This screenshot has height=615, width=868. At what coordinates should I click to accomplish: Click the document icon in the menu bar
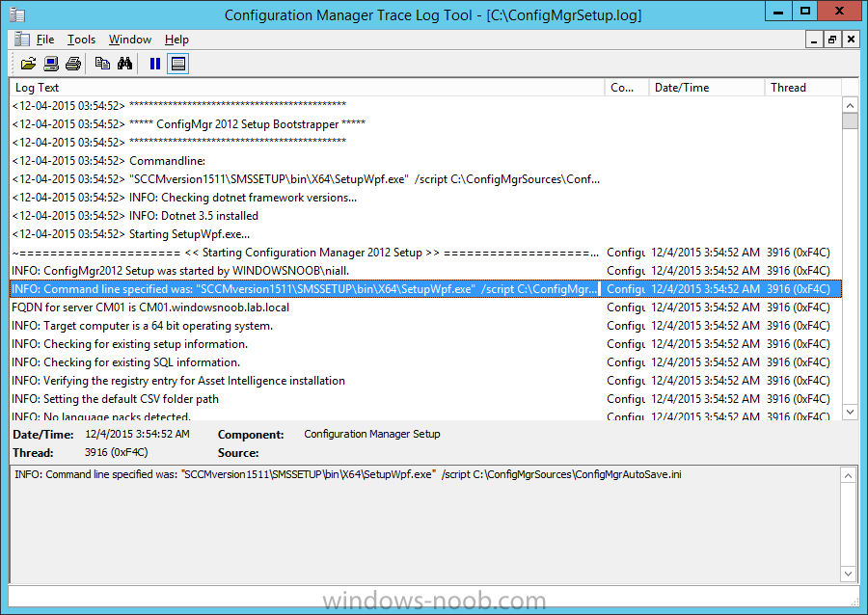tap(22, 40)
